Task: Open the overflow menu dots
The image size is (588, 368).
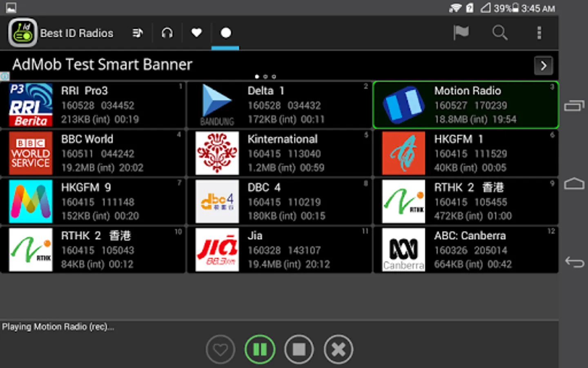Action: click(x=539, y=33)
